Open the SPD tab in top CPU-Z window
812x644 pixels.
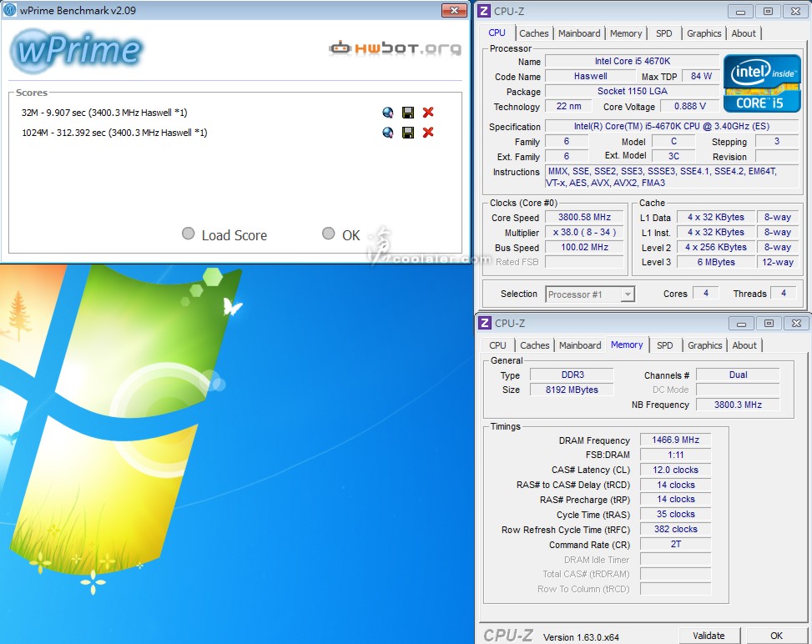tap(664, 33)
